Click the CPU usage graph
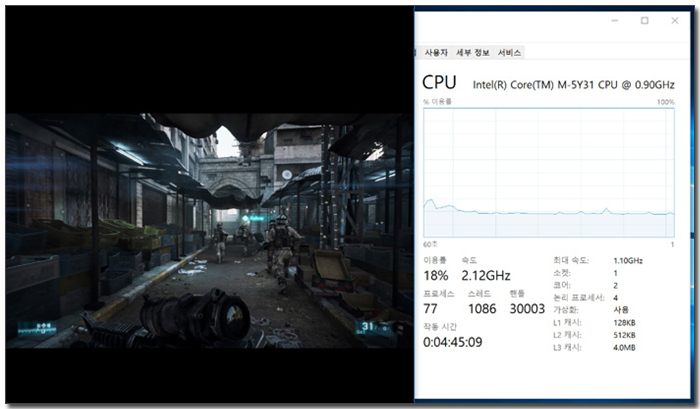This screenshot has height=409, width=700. 549,172
